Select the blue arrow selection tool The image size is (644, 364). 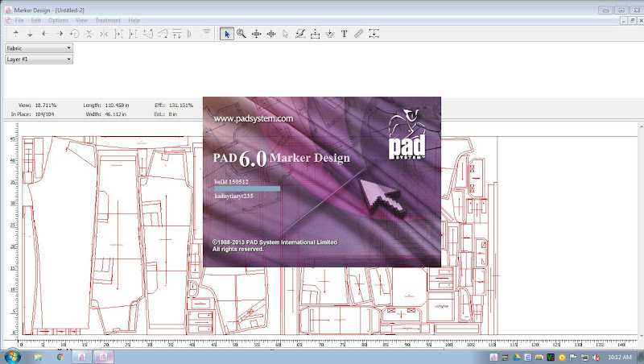(x=227, y=34)
